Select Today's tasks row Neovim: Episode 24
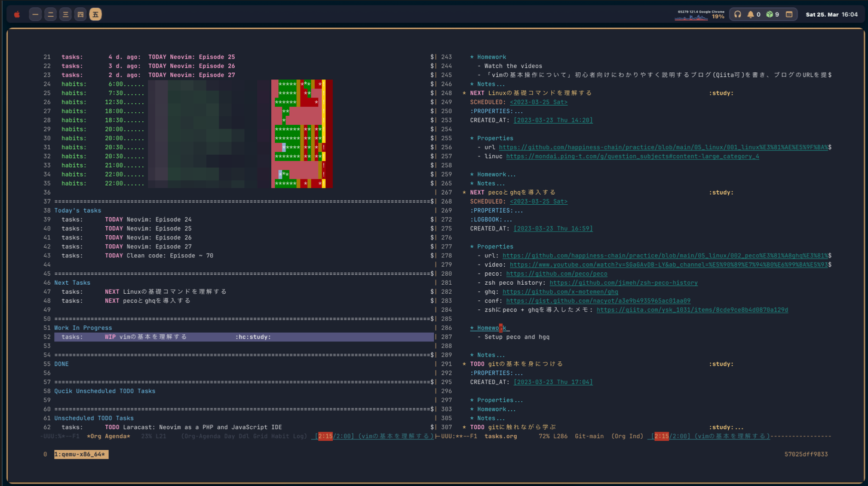The height and width of the screenshot is (486, 868). (127, 219)
